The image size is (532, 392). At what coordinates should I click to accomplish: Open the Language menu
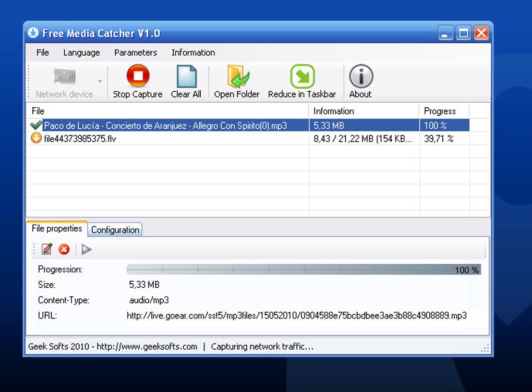pos(81,53)
